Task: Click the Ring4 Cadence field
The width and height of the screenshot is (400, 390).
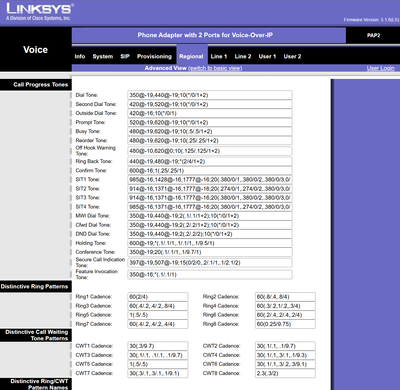Action: (285, 306)
